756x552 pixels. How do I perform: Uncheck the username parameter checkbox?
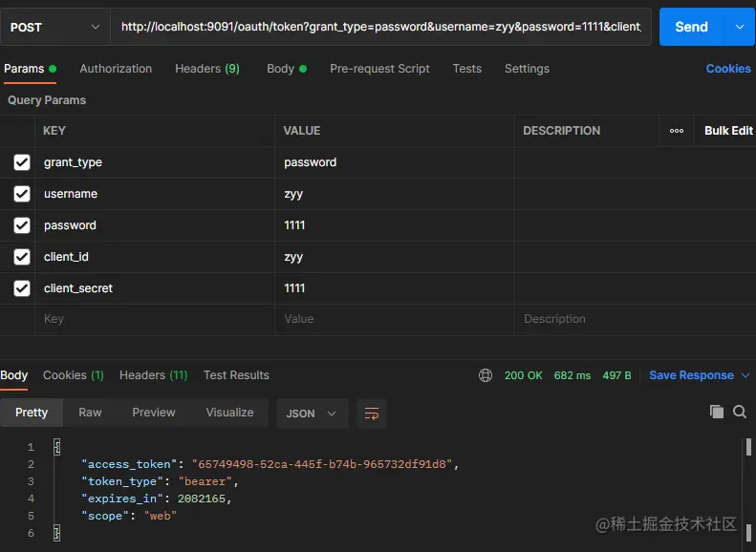coord(22,194)
